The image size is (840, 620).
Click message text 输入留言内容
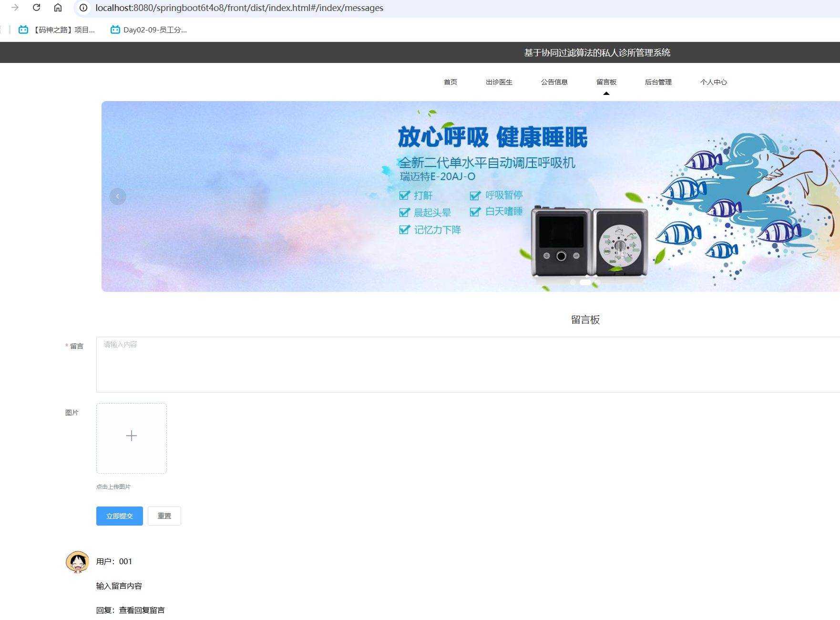point(119,586)
